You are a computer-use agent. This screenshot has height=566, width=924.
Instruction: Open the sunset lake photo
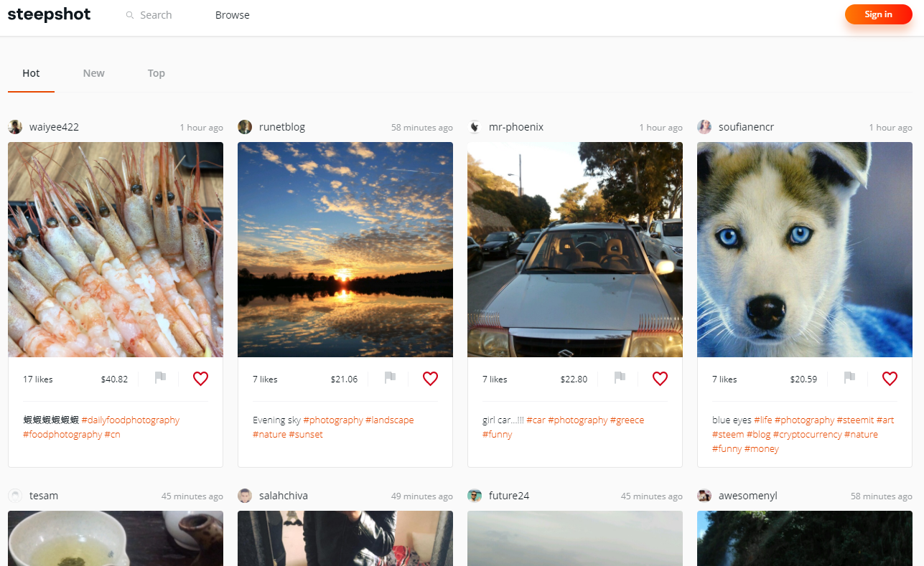(x=345, y=250)
